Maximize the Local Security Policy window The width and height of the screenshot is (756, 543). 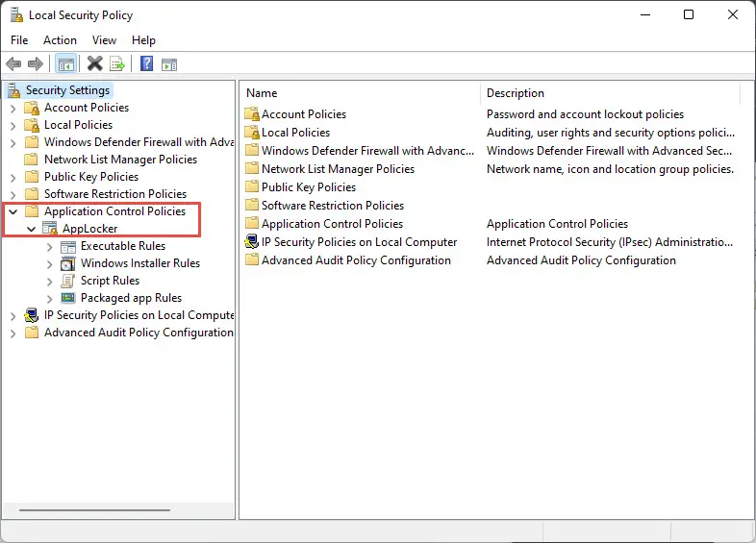tap(689, 15)
